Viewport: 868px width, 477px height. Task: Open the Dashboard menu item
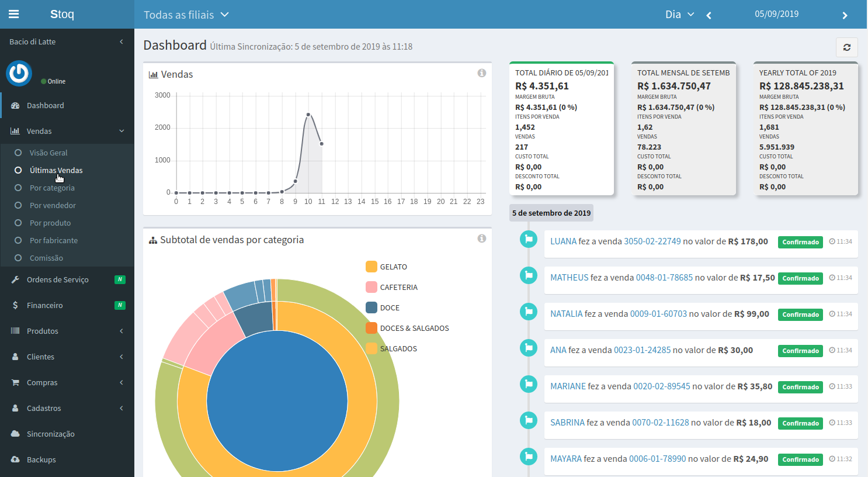coord(67,106)
